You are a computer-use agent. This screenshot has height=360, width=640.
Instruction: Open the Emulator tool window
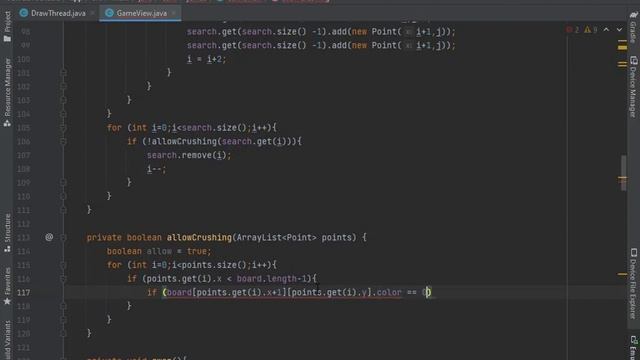coord(633,347)
